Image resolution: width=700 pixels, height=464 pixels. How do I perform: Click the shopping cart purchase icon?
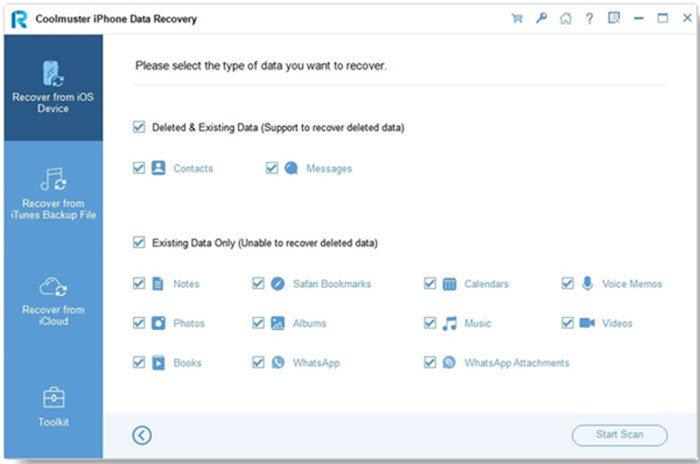[517, 18]
